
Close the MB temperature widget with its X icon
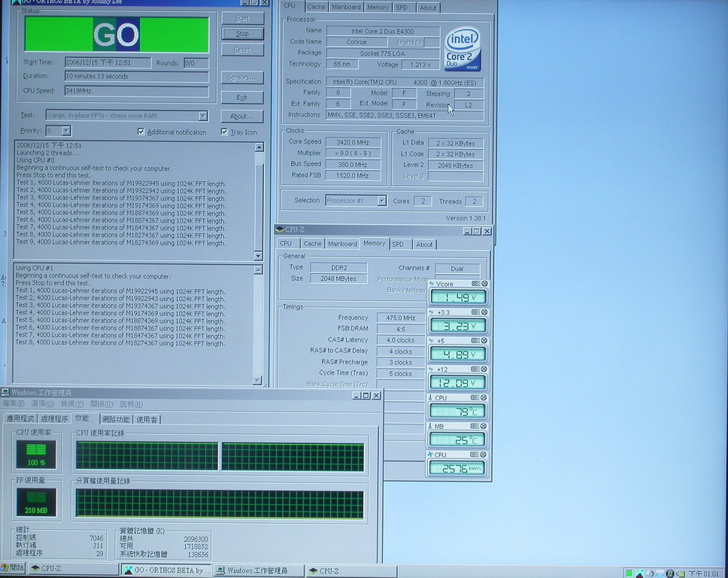484,426
